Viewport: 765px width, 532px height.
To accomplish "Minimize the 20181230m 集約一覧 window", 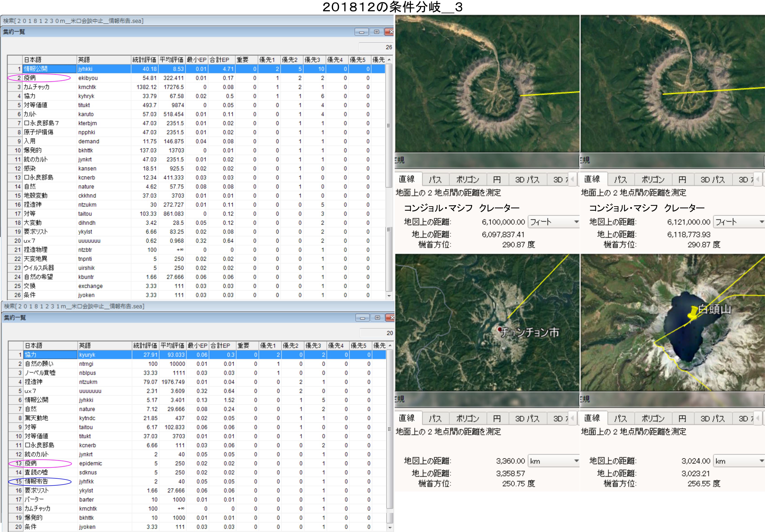I will point(362,32).
